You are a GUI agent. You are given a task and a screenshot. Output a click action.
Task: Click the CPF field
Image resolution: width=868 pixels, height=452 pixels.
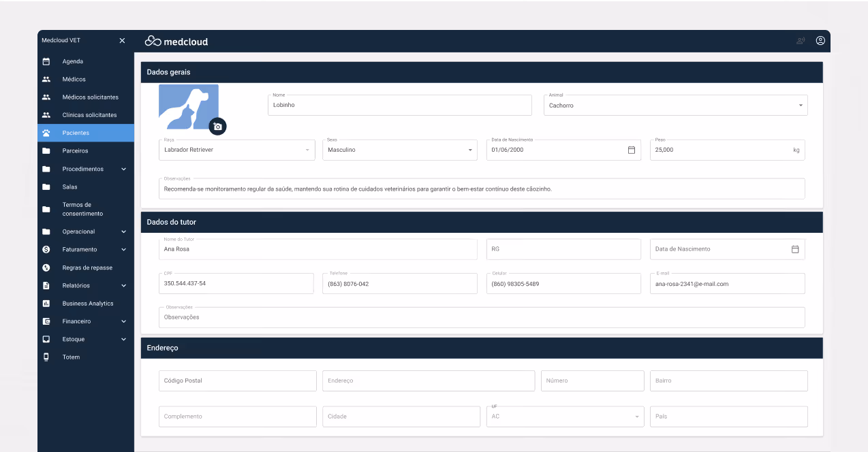(236, 284)
